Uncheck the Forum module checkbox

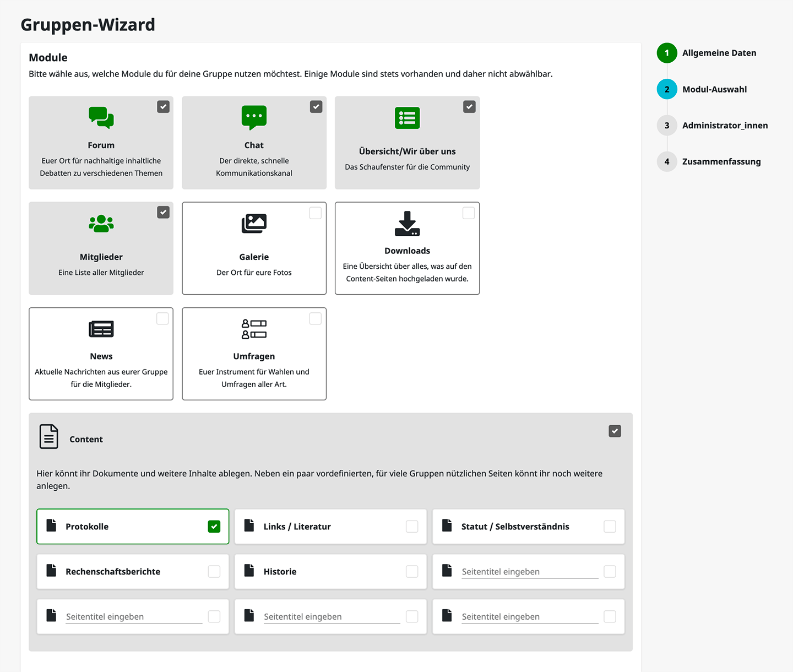click(x=163, y=106)
